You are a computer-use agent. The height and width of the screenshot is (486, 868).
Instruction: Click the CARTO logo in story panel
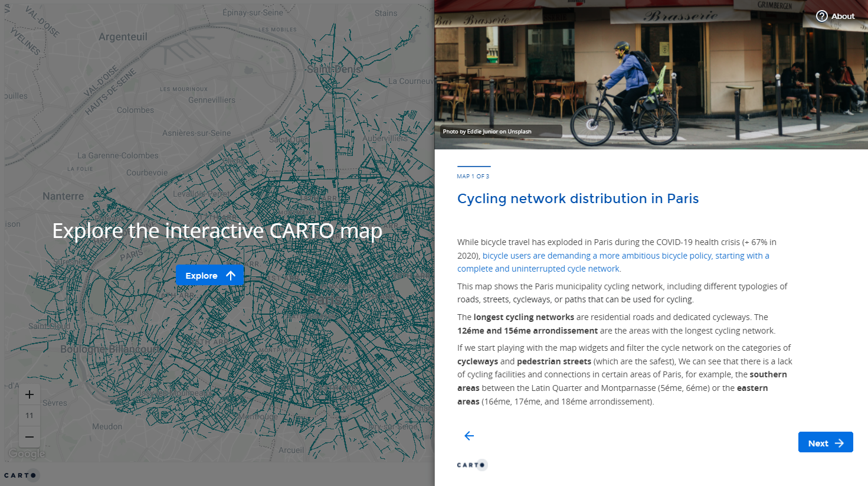[x=472, y=465]
